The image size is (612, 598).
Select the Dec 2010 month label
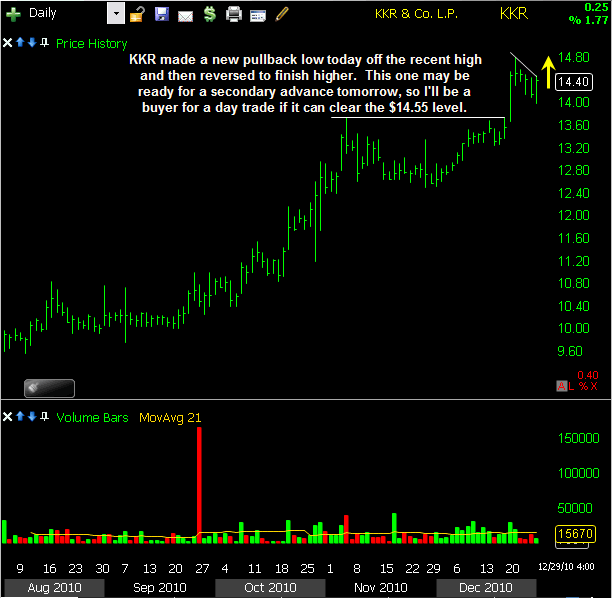tap(486, 587)
